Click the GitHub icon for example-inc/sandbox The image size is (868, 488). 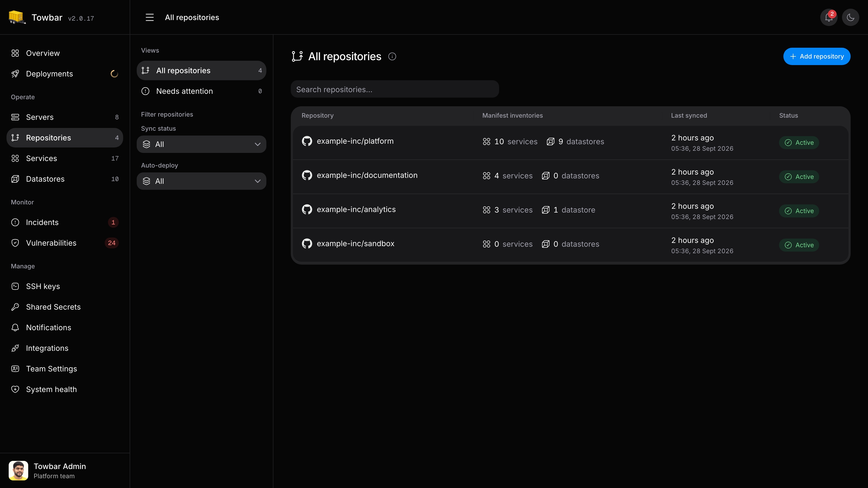click(307, 243)
